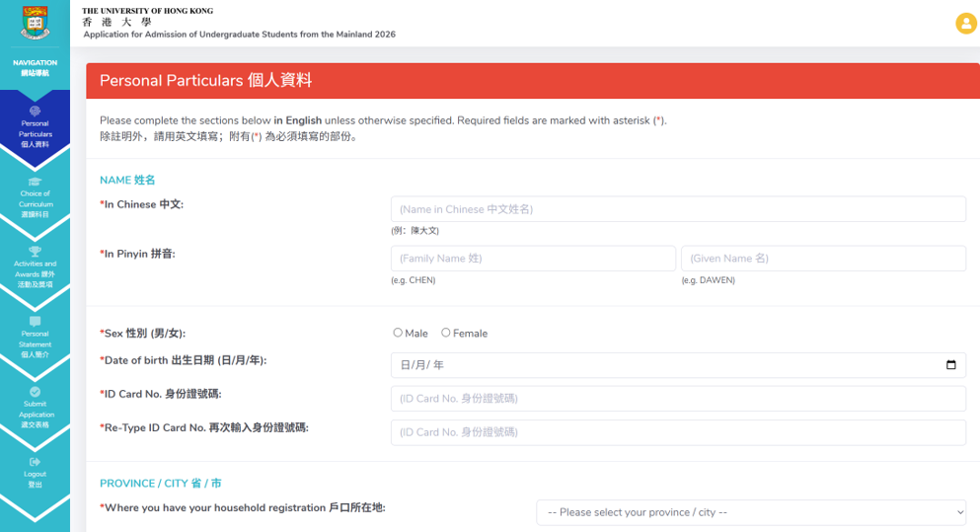Click the Logout arrow icon
Screen dimensions: 980x532
click(36, 462)
